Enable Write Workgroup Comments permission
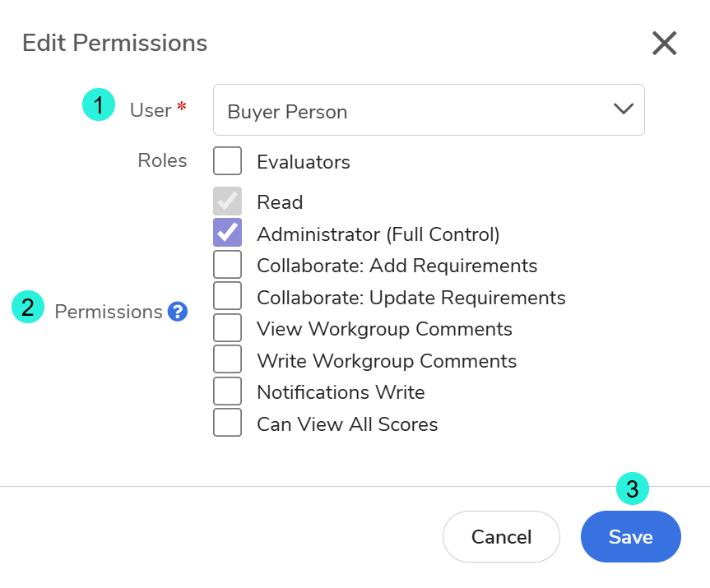Screen dimensions: 710x588 [x=227, y=359]
